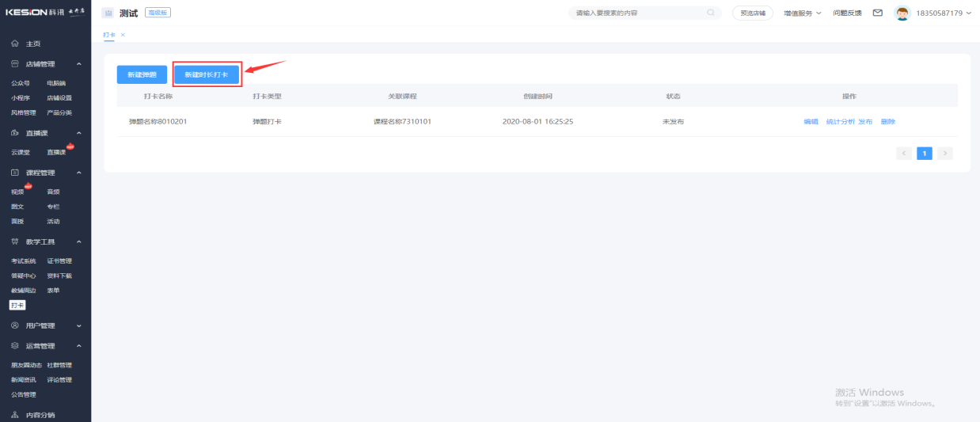Collapse the 教学工具 sidebar section
The width and height of the screenshot is (980, 422).
(x=78, y=241)
